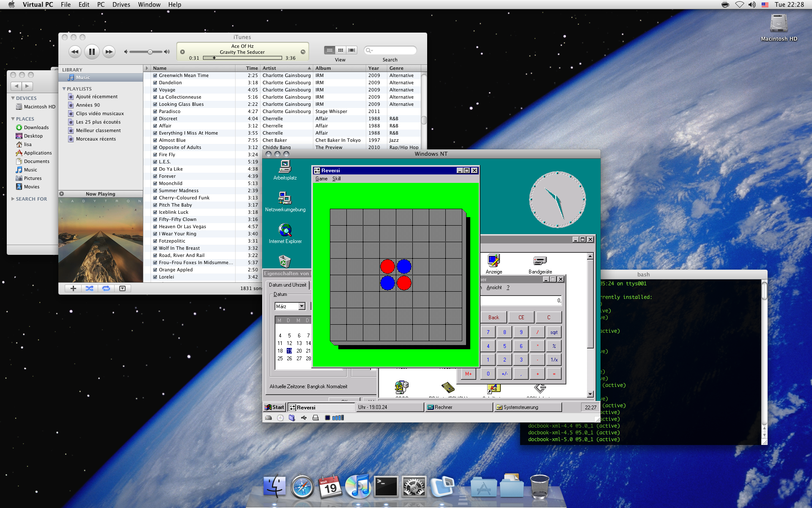Open Netzwerkumgebung icon

click(285, 199)
